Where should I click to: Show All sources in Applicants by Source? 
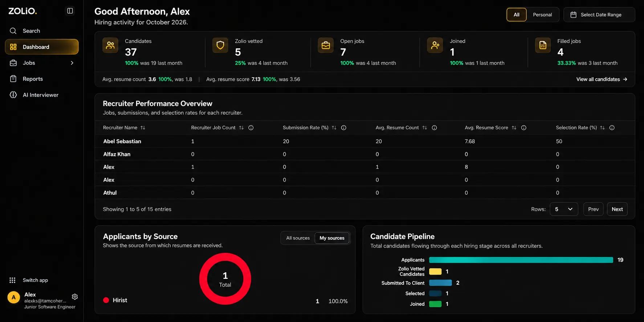(298, 238)
